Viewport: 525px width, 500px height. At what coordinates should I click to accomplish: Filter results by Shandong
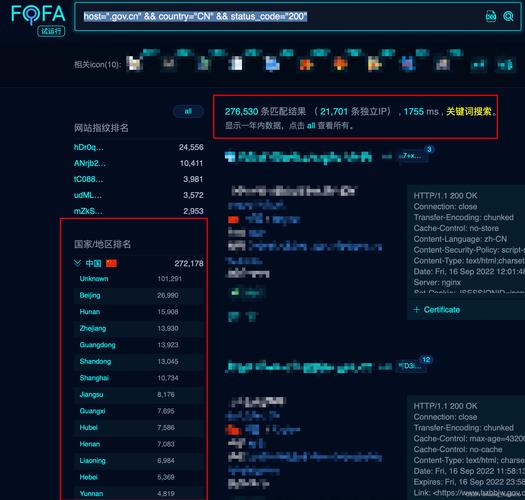95,361
